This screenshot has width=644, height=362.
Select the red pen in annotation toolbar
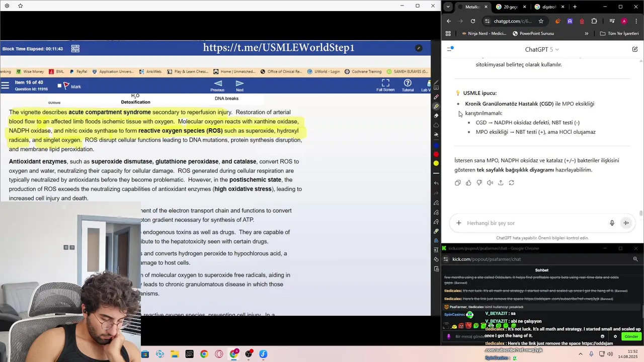tap(436, 97)
